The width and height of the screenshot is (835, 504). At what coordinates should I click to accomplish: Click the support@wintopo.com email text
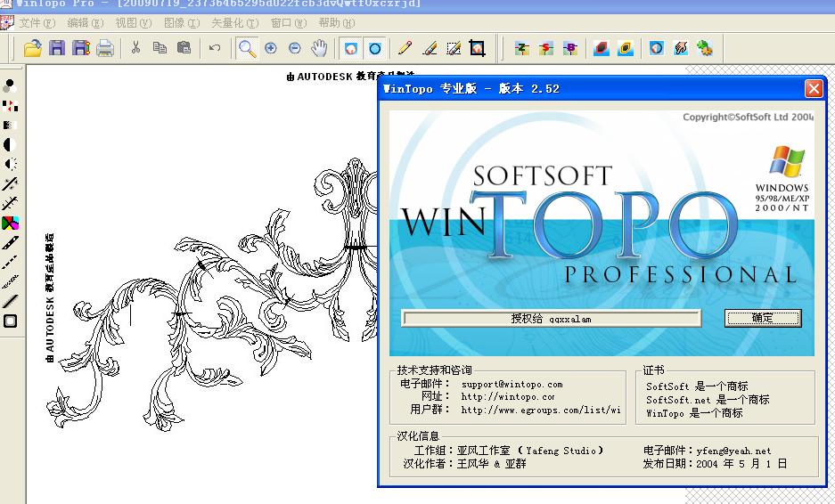pos(512,385)
